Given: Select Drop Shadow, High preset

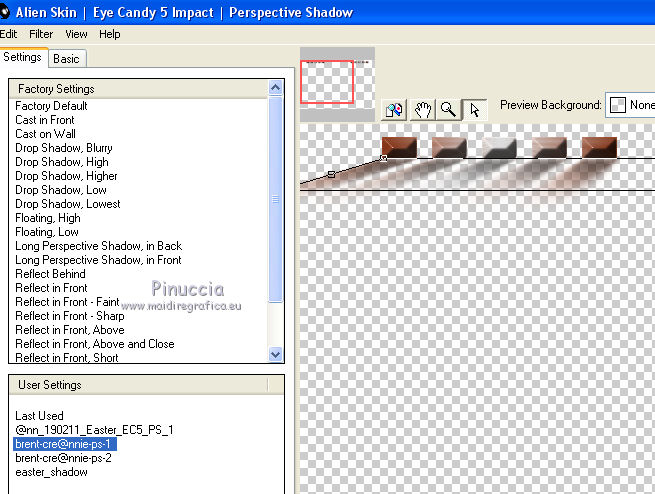Looking at the screenshot, I should (62, 162).
